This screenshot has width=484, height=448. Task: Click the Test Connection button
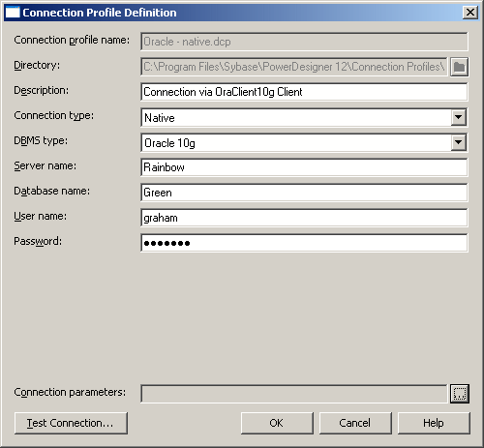point(71,423)
